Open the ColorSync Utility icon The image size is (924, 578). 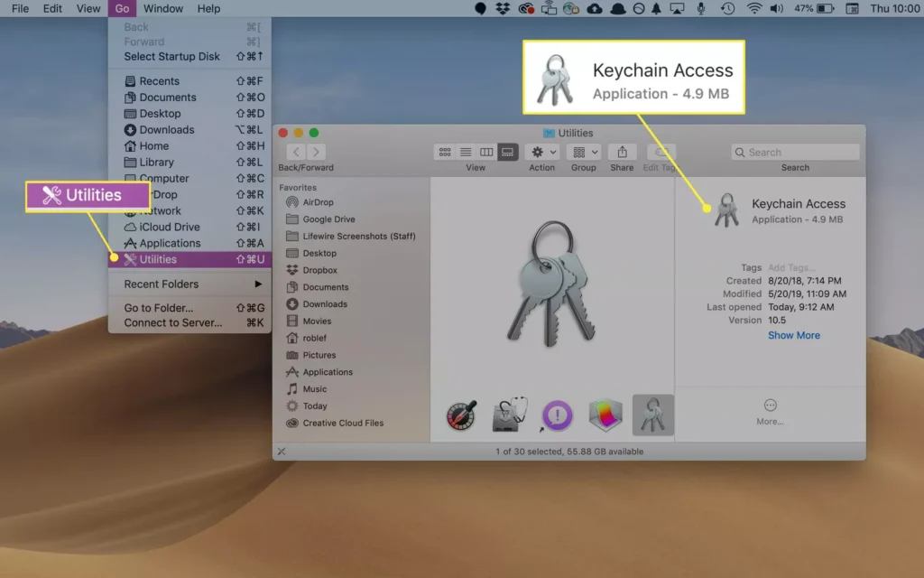click(605, 415)
